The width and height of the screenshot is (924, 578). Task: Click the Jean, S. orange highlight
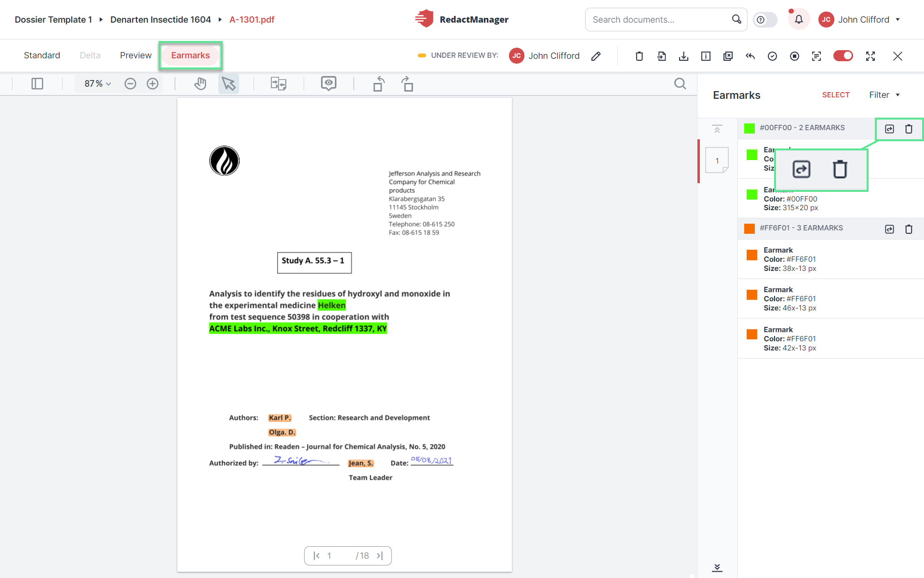pos(361,463)
